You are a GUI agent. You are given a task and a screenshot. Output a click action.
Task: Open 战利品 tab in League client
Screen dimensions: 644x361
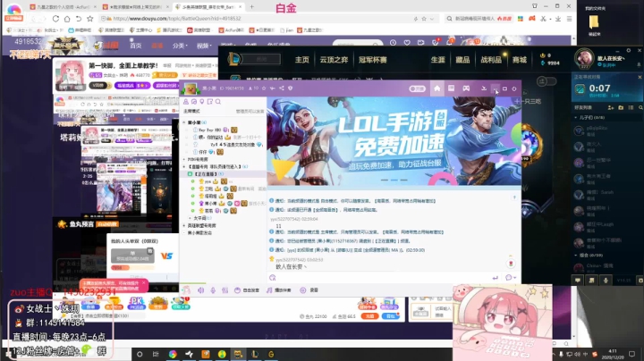[491, 60]
